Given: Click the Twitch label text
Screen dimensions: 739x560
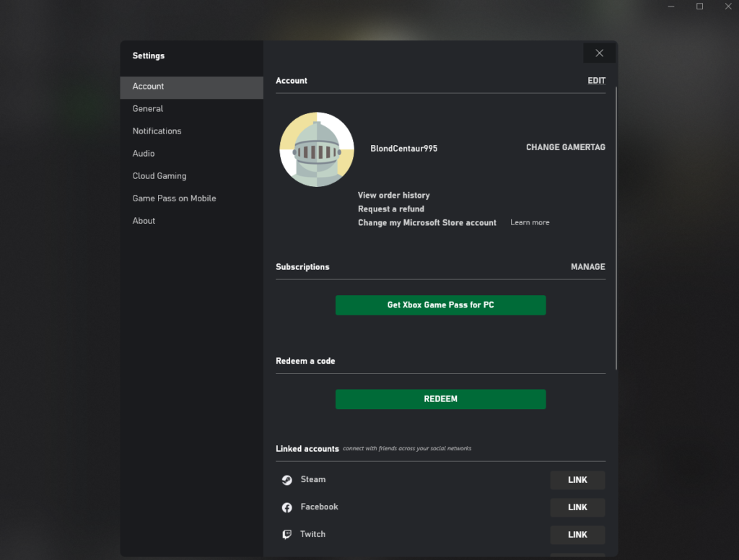Looking at the screenshot, I should (312, 534).
